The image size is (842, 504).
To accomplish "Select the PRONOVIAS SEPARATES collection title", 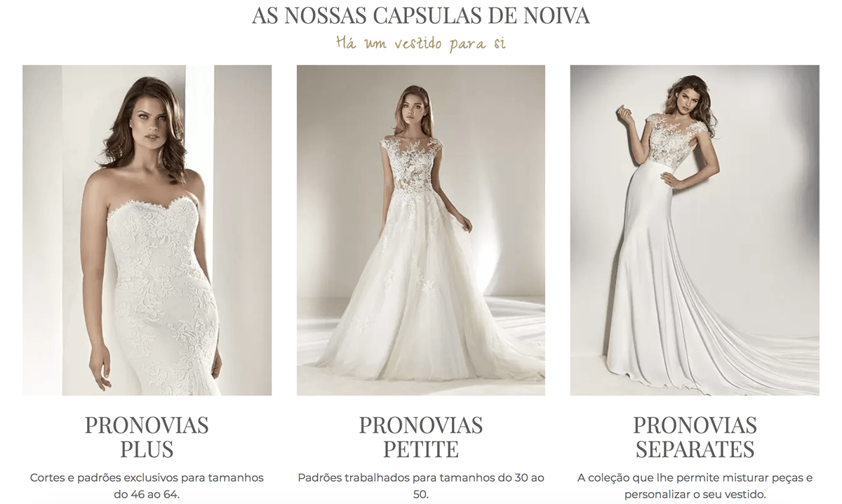I will coord(695,437).
